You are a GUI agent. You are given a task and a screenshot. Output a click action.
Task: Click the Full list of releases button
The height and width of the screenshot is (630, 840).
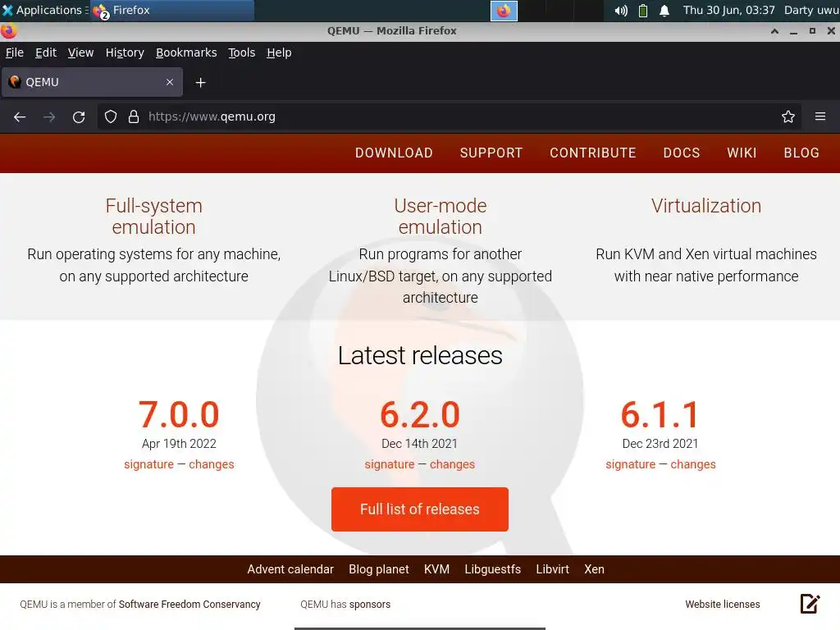pos(420,509)
